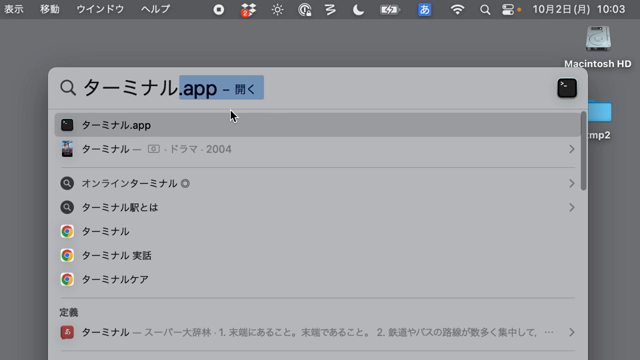
Task: Click the large Terminal icon beside the search field
Action: coord(567,88)
